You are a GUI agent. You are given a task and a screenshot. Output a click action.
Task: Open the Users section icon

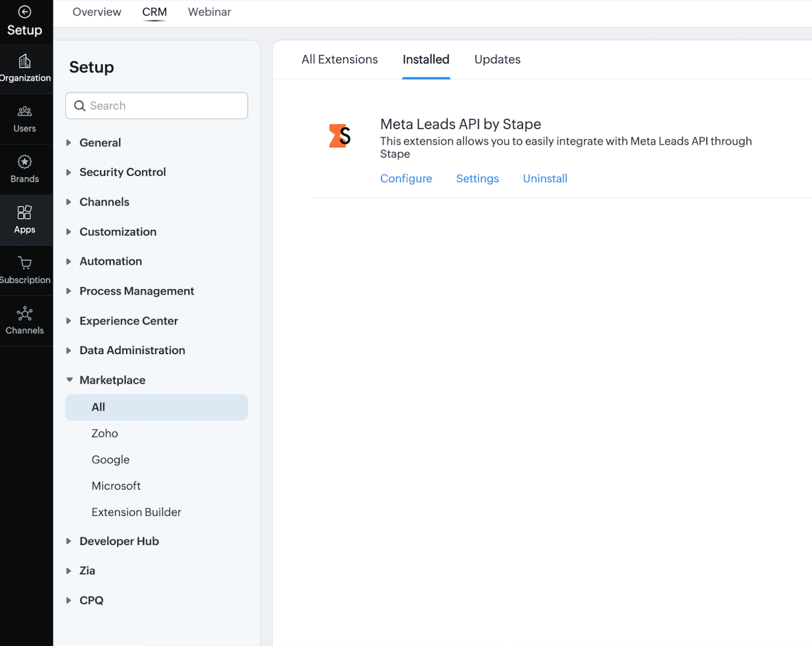point(25,111)
